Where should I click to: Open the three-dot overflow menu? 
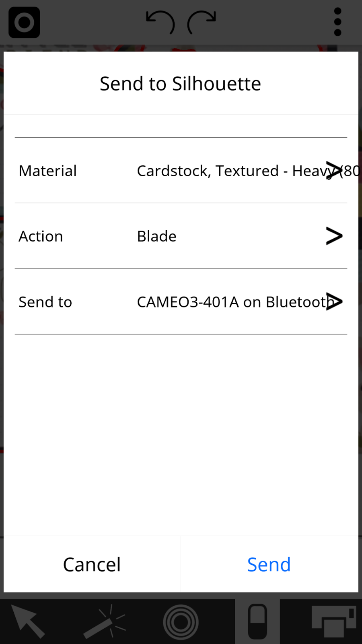tap(337, 22)
